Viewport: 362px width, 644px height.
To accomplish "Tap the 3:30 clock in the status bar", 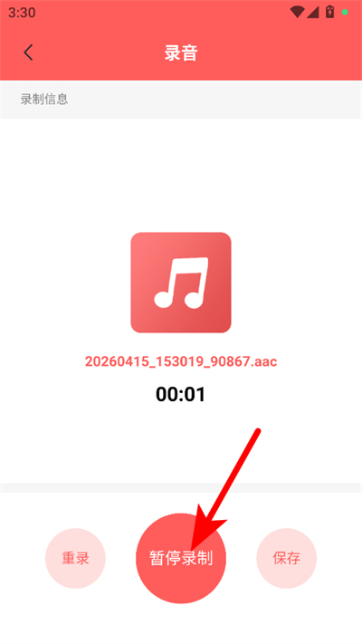I will [x=22, y=13].
